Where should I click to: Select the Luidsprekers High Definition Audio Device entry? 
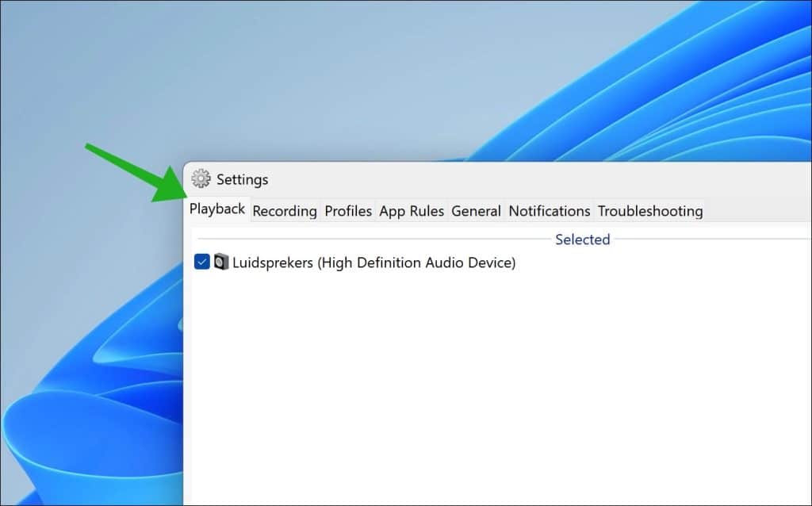coord(374,263)
